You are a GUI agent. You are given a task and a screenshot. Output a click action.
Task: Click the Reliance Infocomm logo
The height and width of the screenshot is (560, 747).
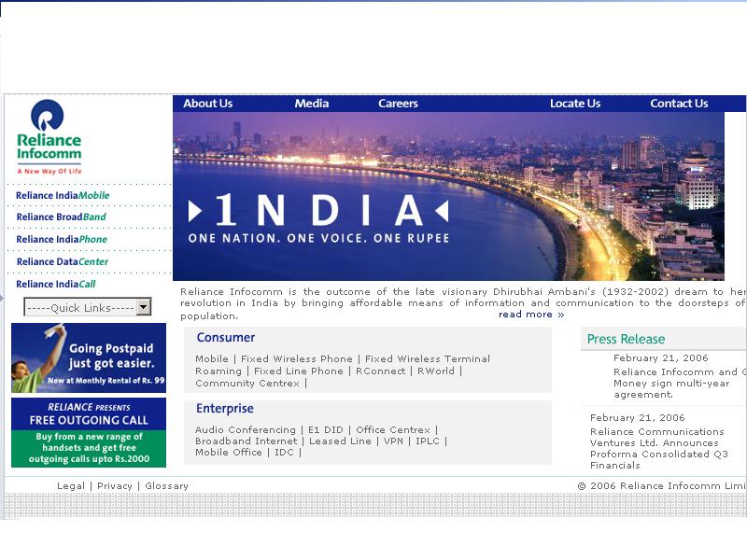click(49, 137)
